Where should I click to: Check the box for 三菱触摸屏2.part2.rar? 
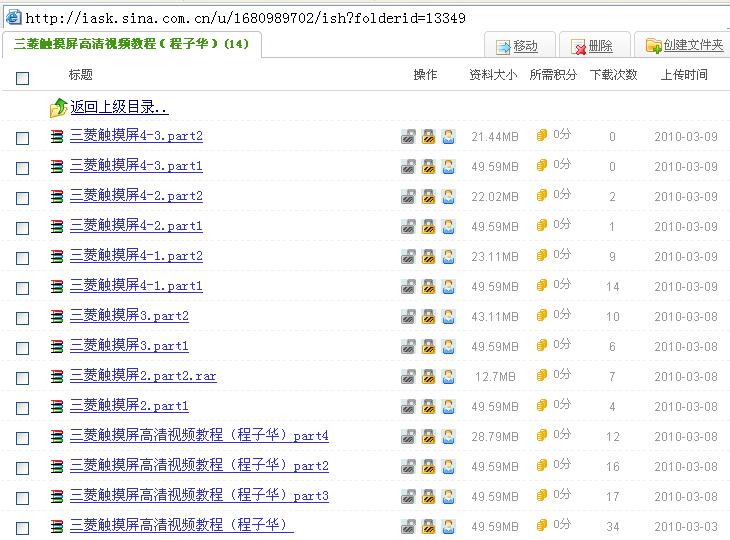coord(22,378)
